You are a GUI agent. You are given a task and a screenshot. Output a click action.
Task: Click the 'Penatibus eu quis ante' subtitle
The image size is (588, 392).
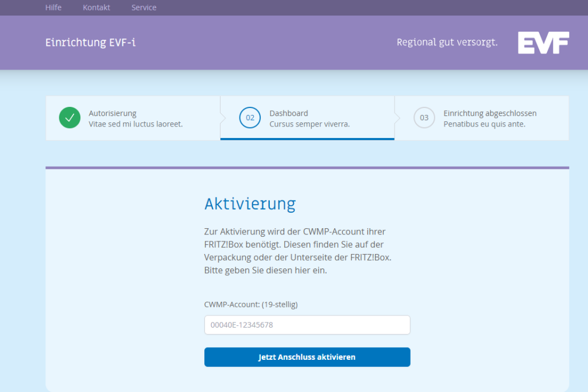pyautogui.click(x=484, y=124)
